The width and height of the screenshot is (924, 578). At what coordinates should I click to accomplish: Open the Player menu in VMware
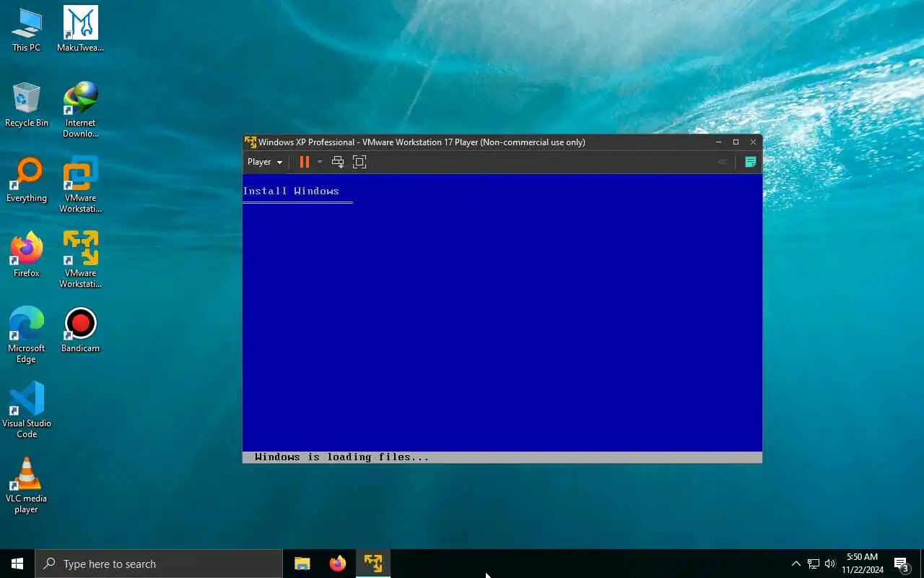tap(264, 162)
